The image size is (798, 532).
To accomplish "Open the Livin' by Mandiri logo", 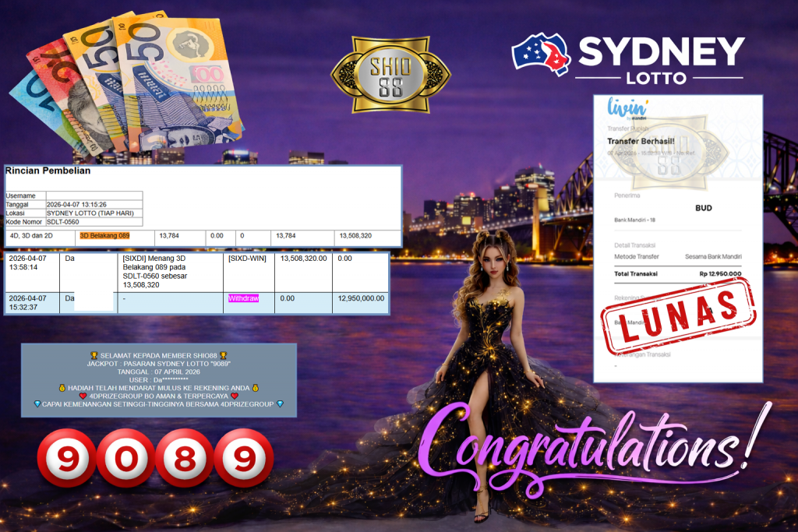I will [628, 107].
